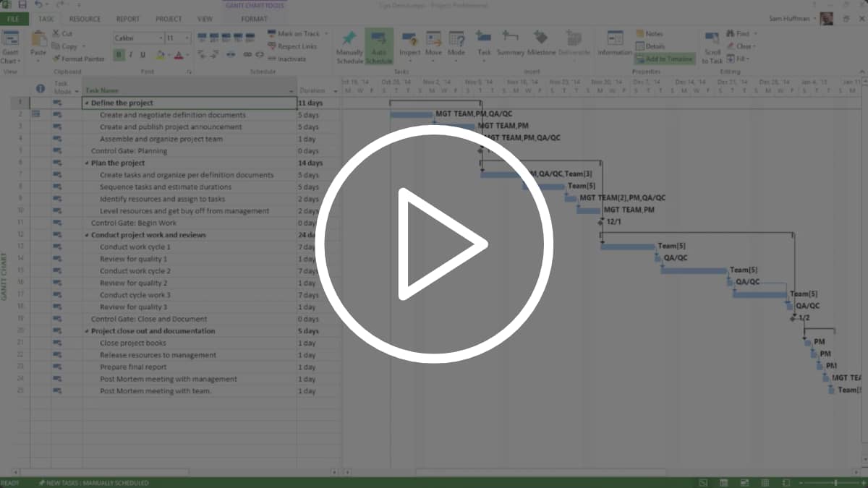Click the Add to Timeline button

pyautogui.click(x=664, y=59)
